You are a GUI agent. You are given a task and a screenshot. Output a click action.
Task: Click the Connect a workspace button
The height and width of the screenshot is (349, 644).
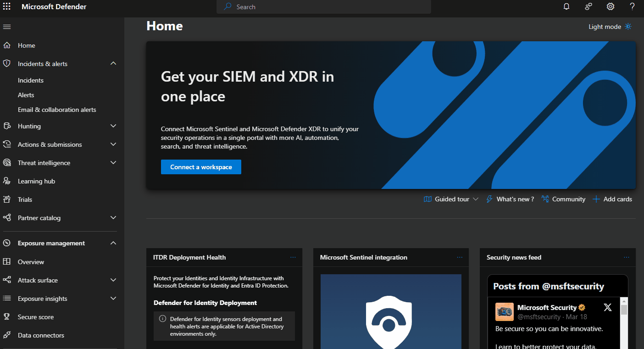(201, 166)
